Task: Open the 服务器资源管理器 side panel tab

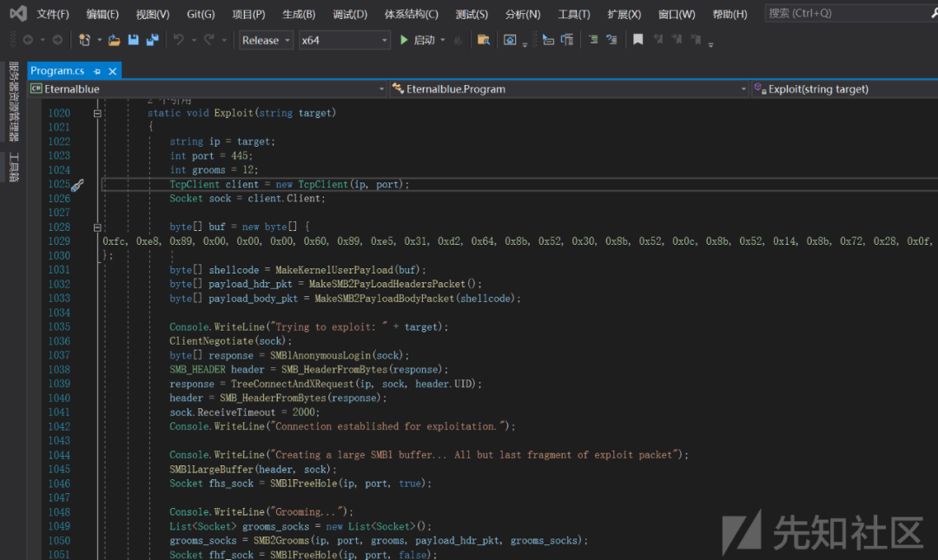Action: point(14,101)
